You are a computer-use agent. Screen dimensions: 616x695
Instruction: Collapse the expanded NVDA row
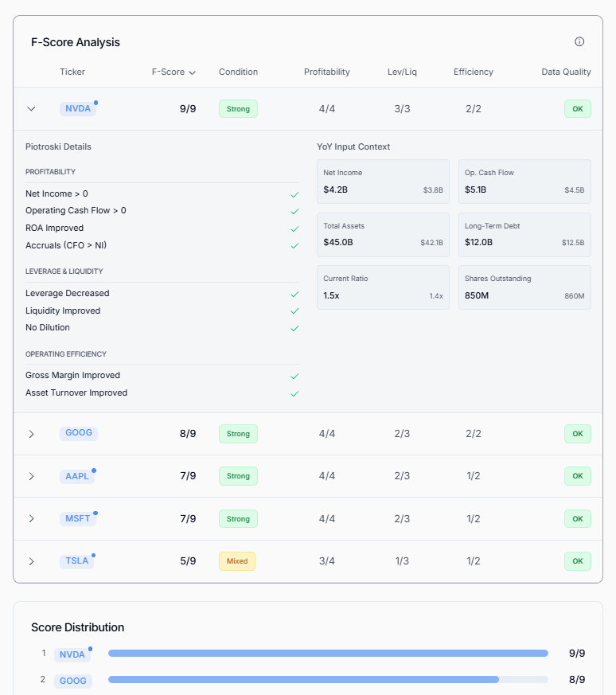[31, 108]
